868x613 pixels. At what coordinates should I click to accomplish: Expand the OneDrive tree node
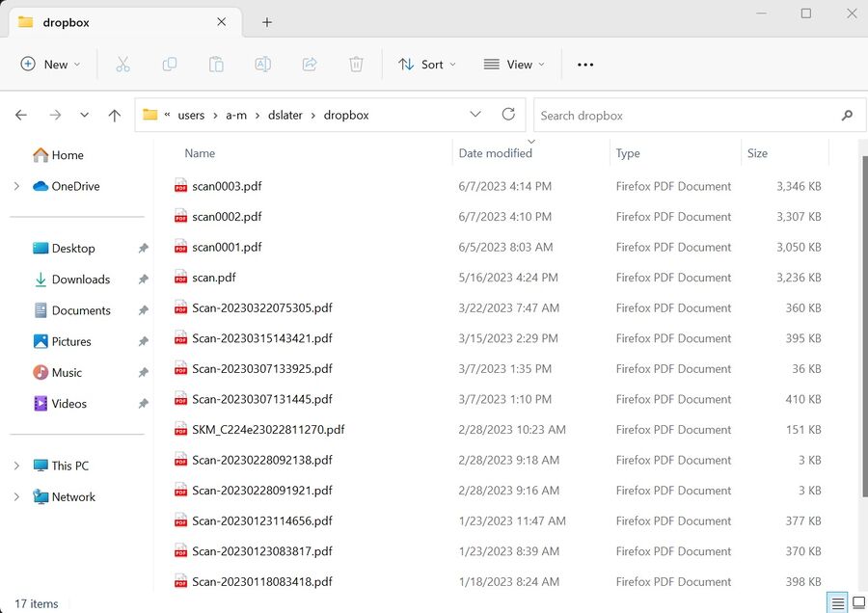coord(16,186)
